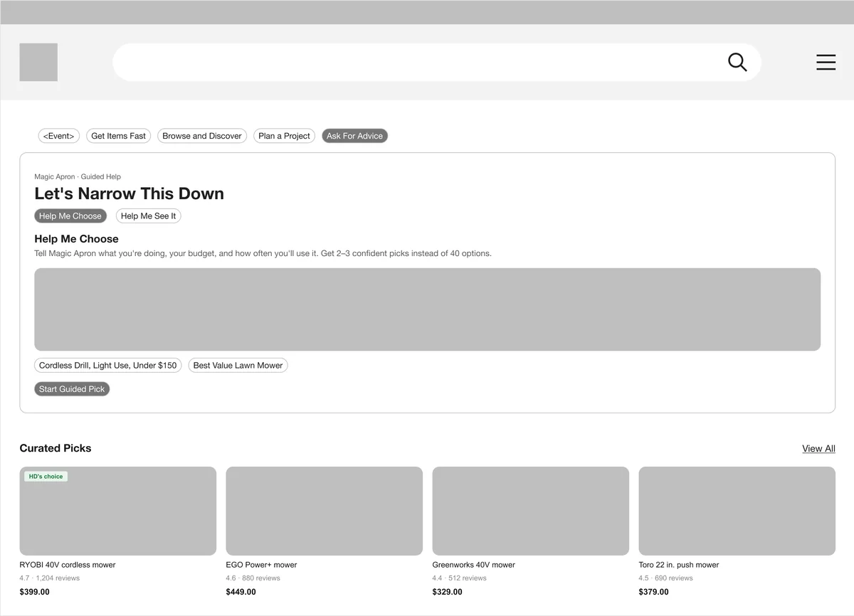Click the Help Me Choose section heading
854x616 pixels.
76,239
